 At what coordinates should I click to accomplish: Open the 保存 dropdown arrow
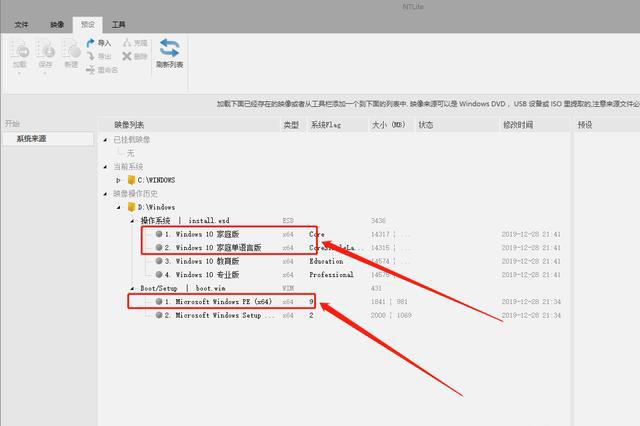(x=45, y=73)
